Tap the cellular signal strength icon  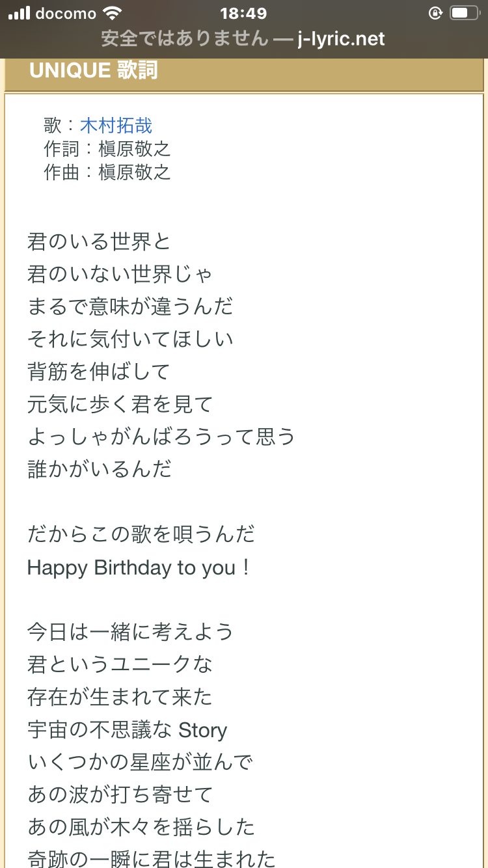tap(19, 13)
